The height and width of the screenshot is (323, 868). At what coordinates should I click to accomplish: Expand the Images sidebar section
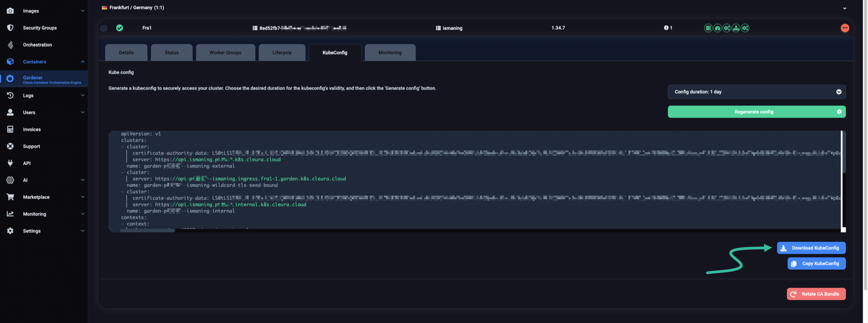point(83,11)
